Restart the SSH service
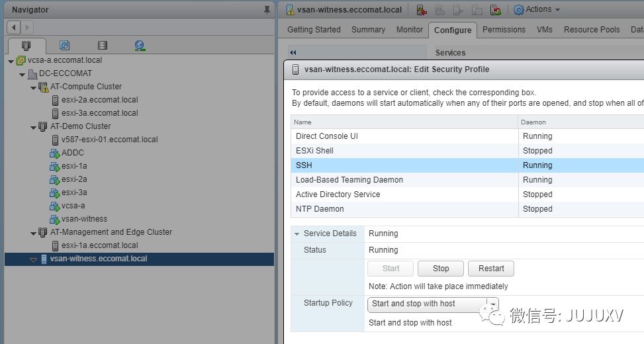Image resolution: width=644 pixels, height=344 pixels. click(x=491, y=269)
